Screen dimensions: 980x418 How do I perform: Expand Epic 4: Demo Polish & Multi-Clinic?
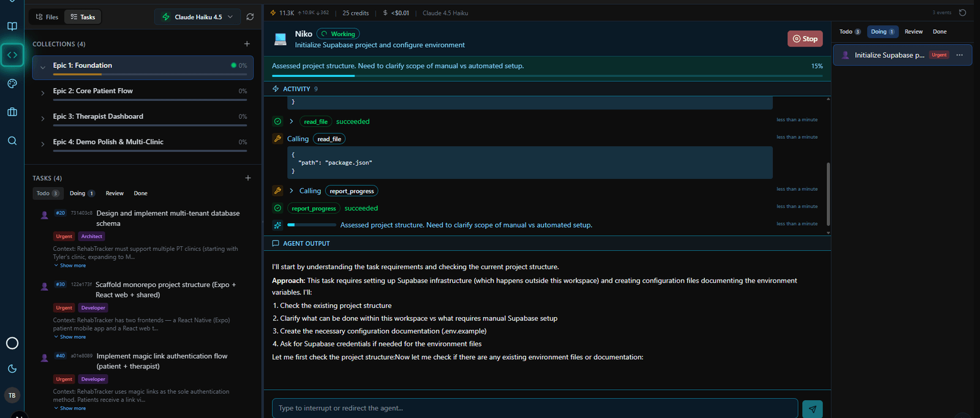pyautogui.click(x=43, y=144)
